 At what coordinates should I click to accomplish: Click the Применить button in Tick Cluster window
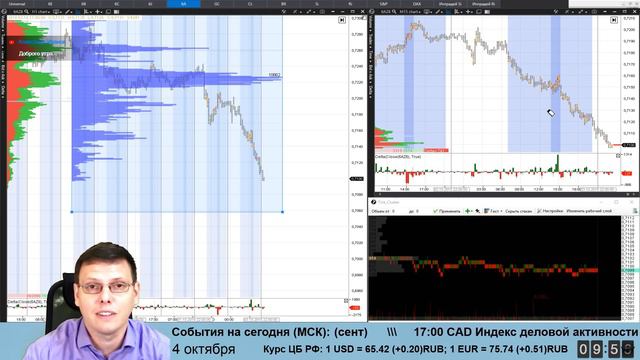point(447,211)
